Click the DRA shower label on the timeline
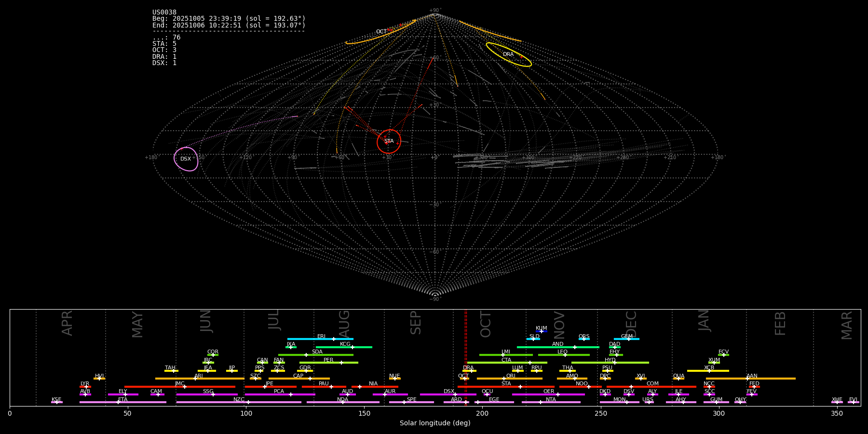 tap(468, 368)
